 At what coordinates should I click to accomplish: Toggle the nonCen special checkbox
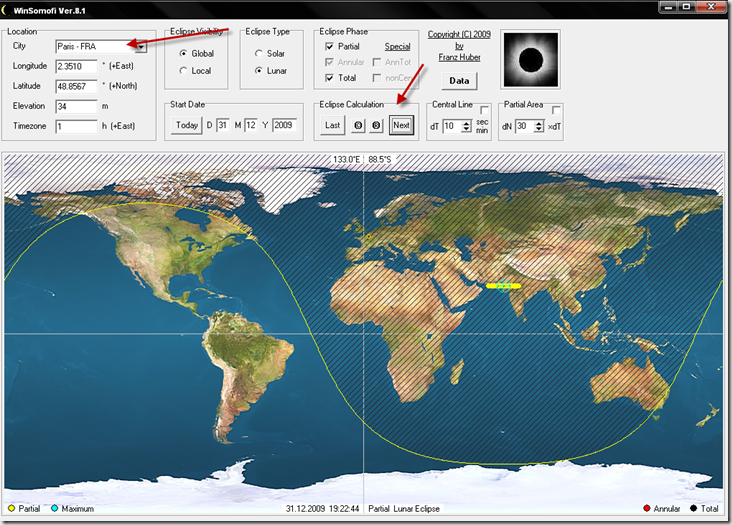pyautogui.click(x=377, y=78)
